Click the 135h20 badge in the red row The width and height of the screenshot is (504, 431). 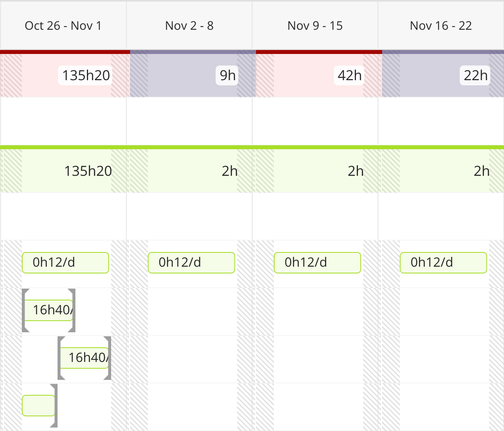coord(86,75)
